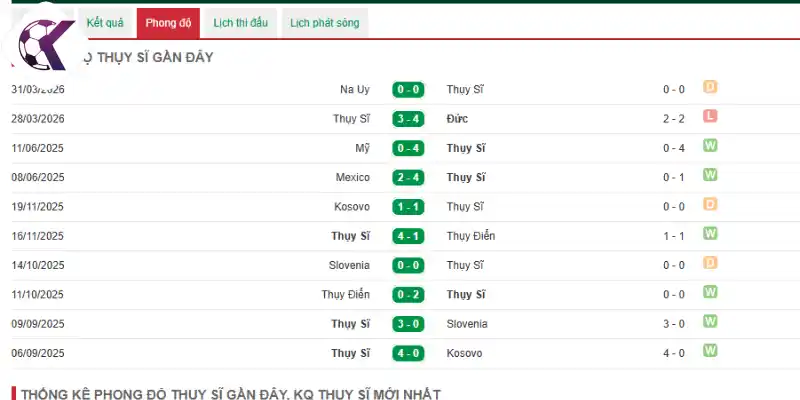Click the W badge on Mỹ match row
Screen dimensions: 800x400
pyautogui.click(x=710, y=146)
